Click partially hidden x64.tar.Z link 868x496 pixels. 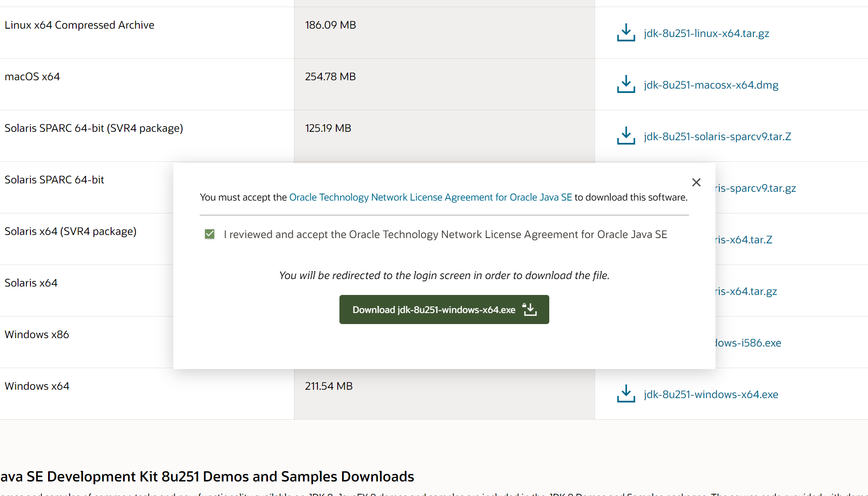click(744, 240)
